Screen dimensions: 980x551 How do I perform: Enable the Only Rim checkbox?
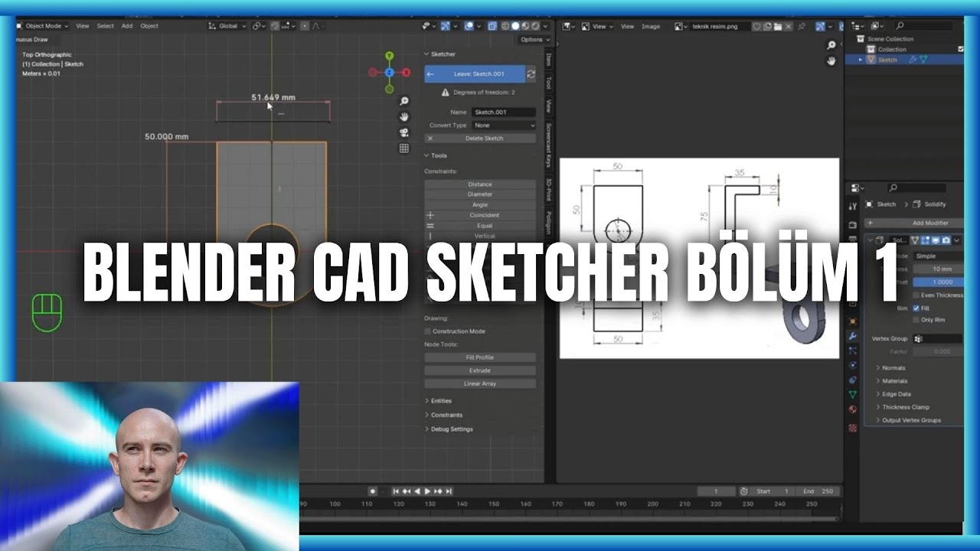[916, 320]
